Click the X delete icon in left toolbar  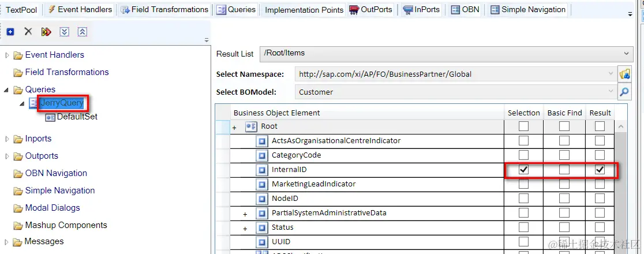(x=28, y=31)
